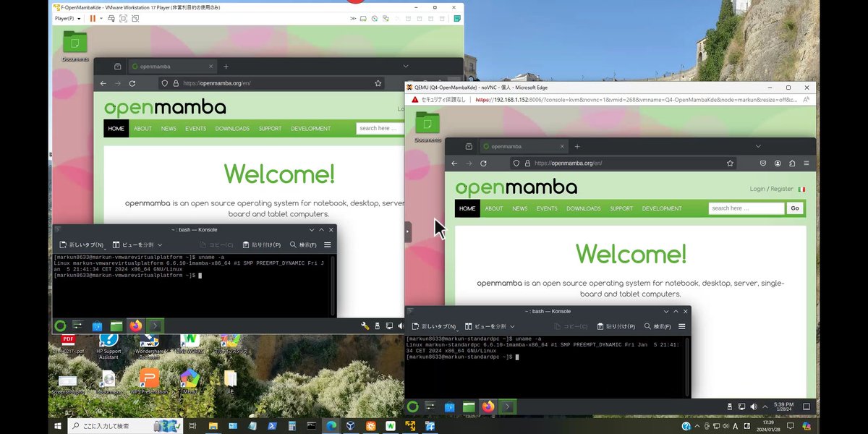This screenshot has width=868, height=434.
Task: Open new tab in QEMU Firefox
Action: pyautogui.click(x=579, y=146)
